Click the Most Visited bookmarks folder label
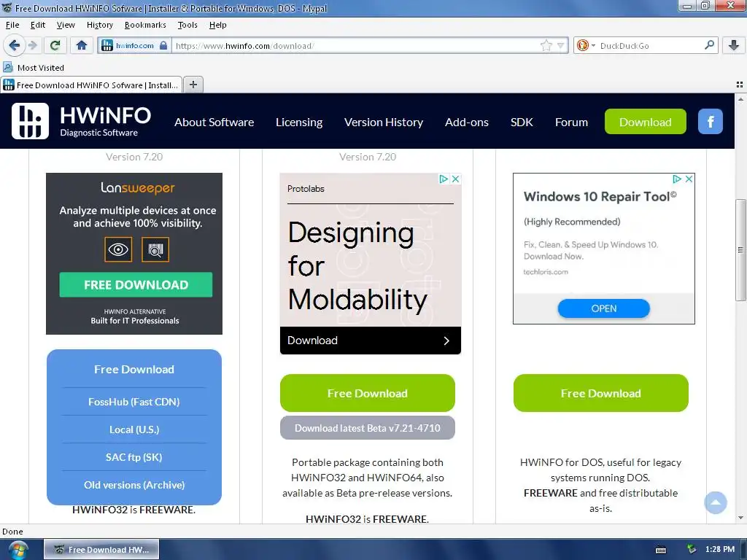The image size is (747, 560). [41, 68]
